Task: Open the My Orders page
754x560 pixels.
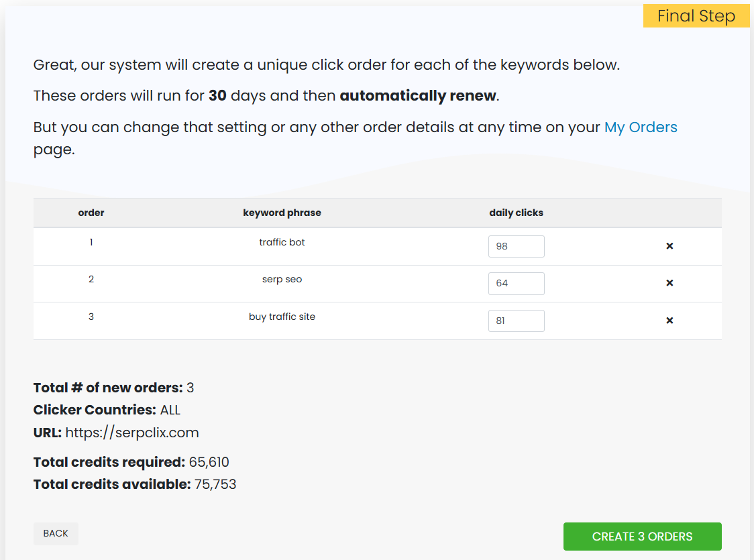Action: (x=641, y=127)
